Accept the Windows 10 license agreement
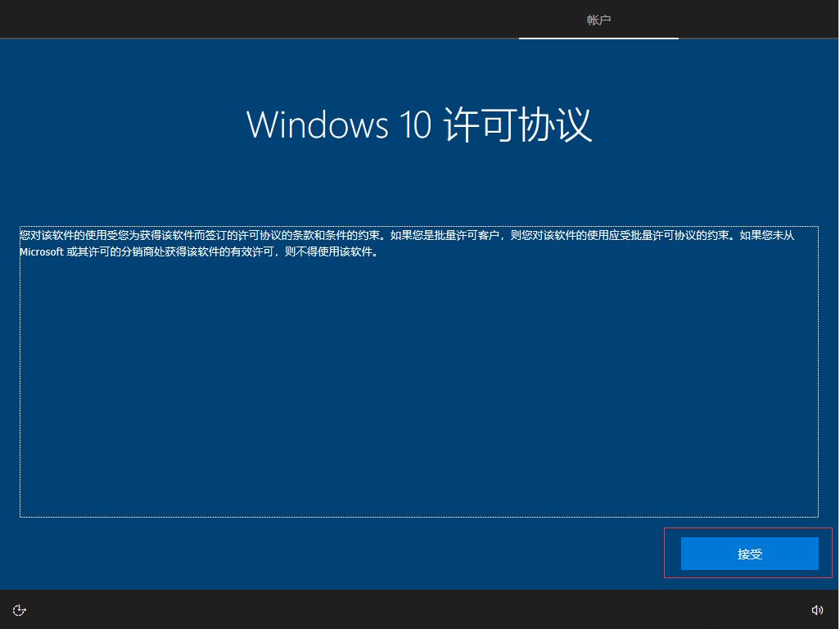Image resolution: width=840 pixels, height=629 pixels. 748,554
